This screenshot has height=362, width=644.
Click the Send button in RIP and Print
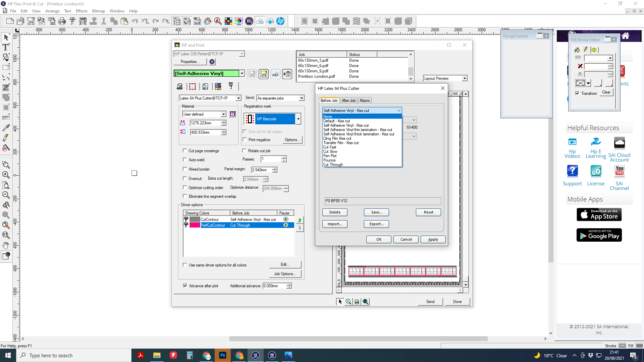(430, 302)
